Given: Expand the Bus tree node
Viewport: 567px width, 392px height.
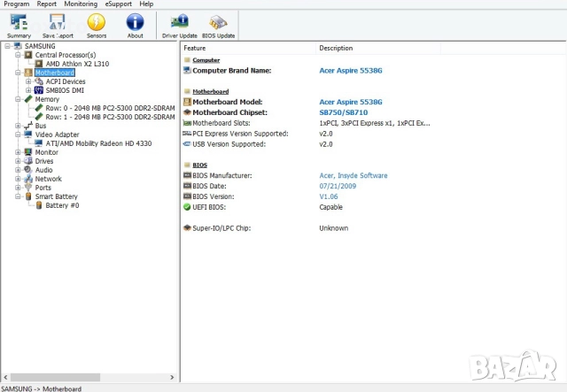Looking at the screenshot, I should point(18,126).
